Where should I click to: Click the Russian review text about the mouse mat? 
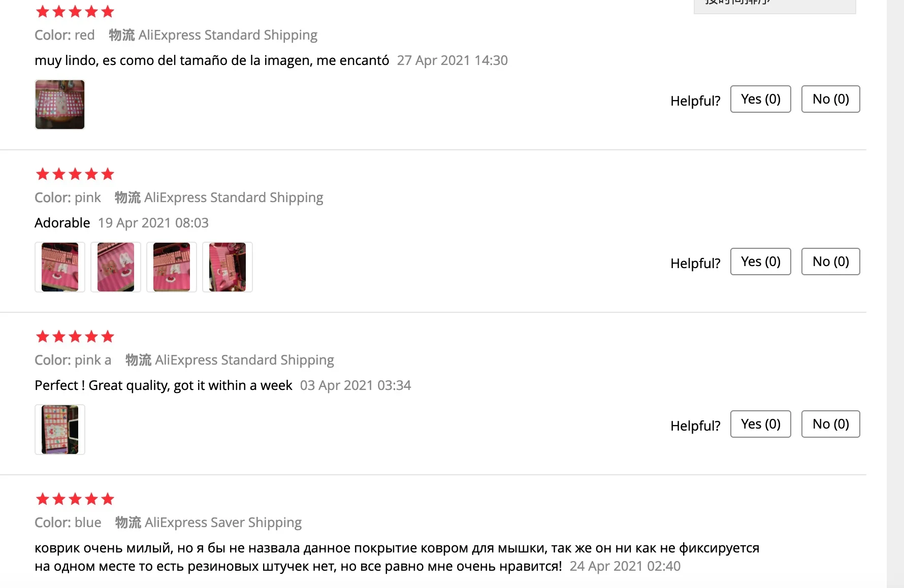click(397, 557)
